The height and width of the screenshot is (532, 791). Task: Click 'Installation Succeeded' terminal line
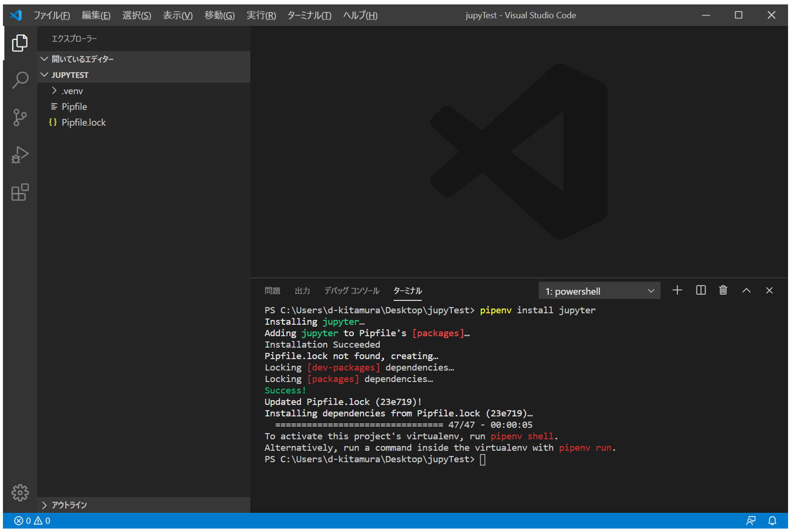[322, 344]
